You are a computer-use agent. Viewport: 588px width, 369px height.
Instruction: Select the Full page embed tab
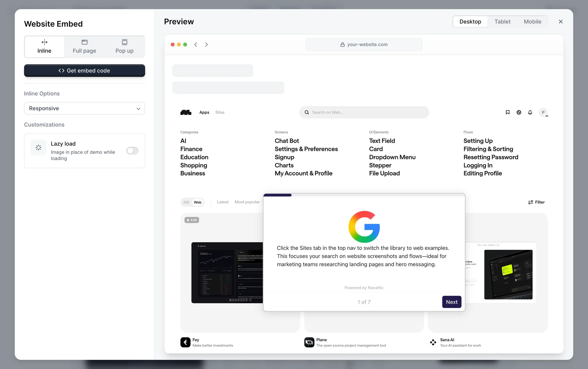pyautogui.click(x=85, y=47)
